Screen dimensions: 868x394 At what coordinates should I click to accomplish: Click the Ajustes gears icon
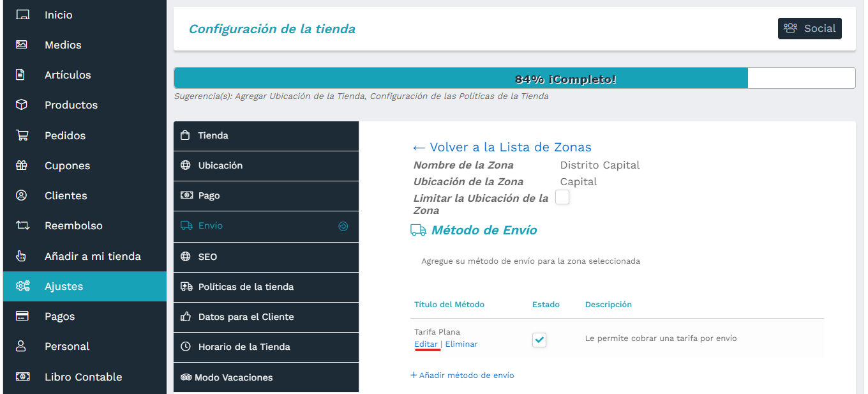coord(23,286)
